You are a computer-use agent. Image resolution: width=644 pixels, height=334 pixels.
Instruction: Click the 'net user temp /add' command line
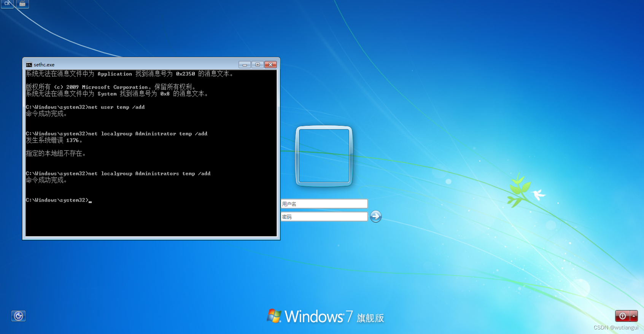pos(85,107)
